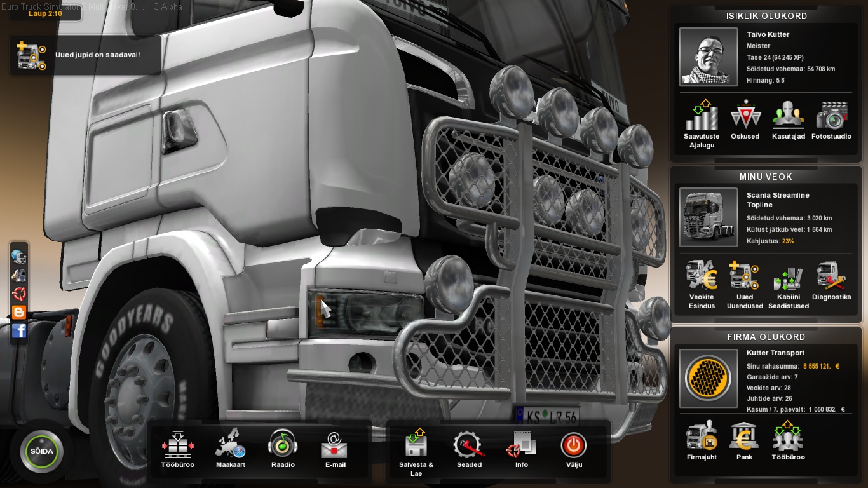Click the new parts notification icon
868x488 pixels.
point(31,55)
